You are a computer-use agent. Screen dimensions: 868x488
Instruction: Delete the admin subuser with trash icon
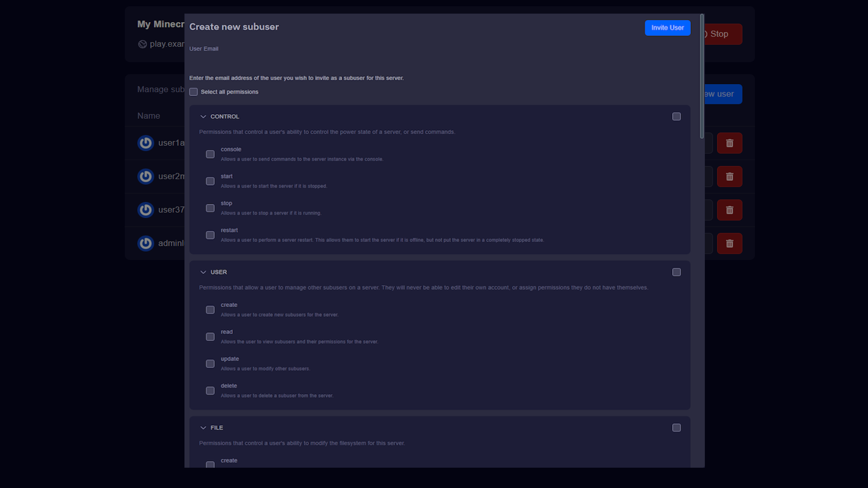tap(729, 244)
